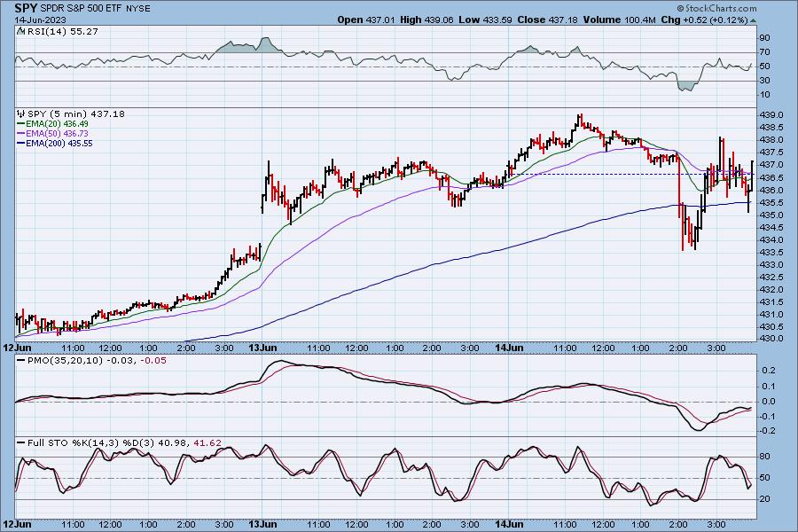Click the High 439.06 value
Image resolution: width=798 pixels, height=532 pixels.
click(426, 20)
